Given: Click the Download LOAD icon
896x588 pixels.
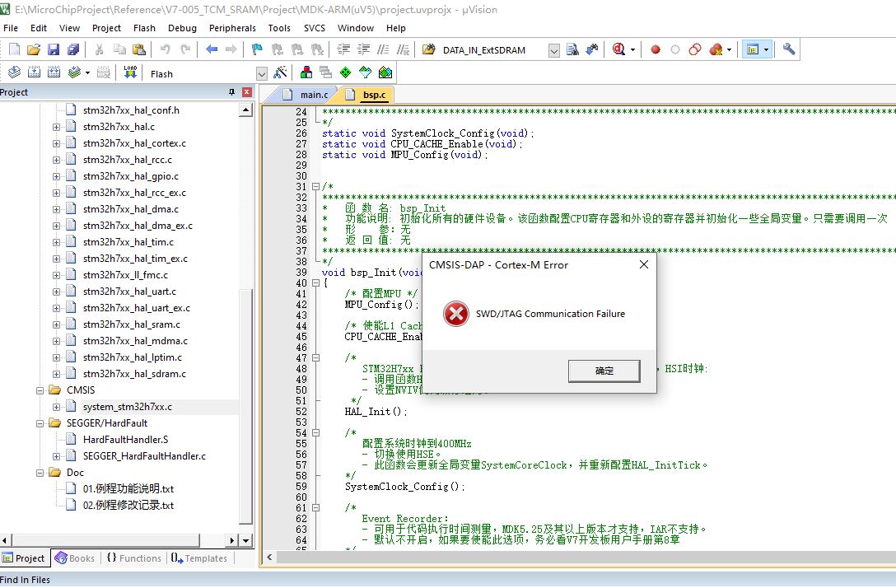Looking at the screenshot, I should click(130, 72).
